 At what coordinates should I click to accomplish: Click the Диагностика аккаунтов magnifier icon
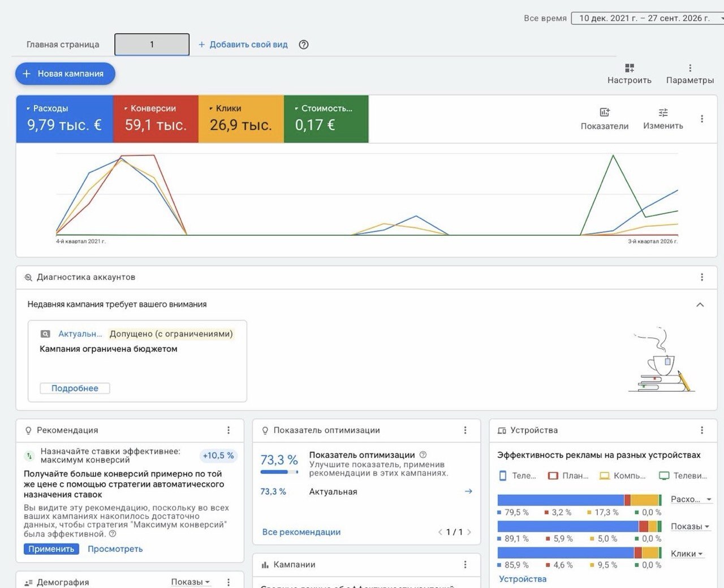[x=28, y=278]
